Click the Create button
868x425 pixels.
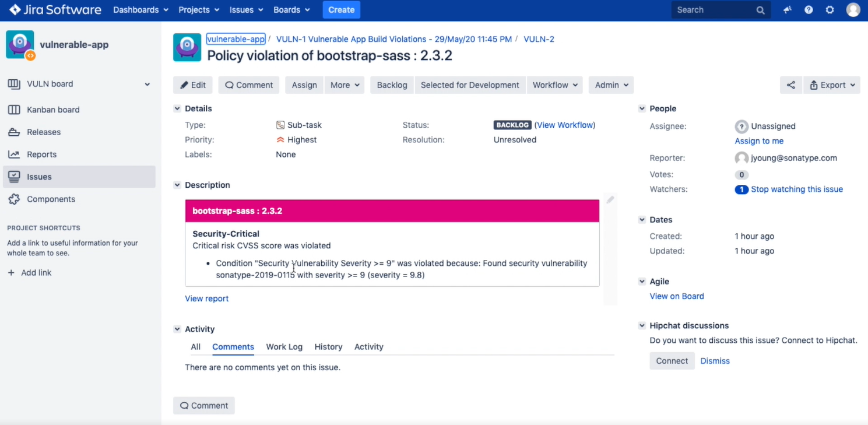[342, 10]
